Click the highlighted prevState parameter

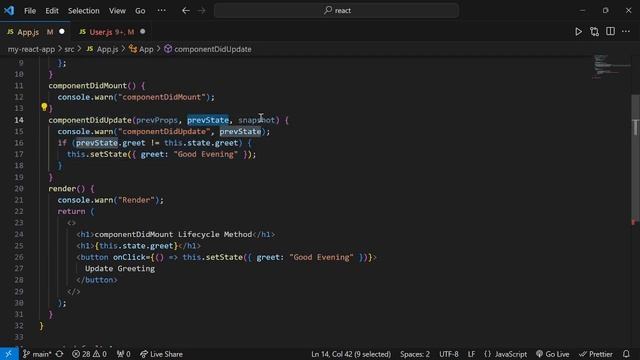pos(208,120)
